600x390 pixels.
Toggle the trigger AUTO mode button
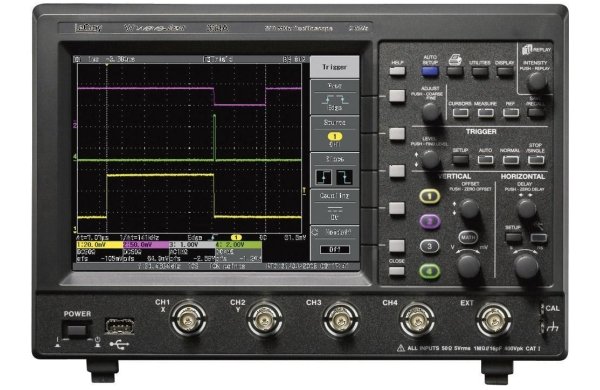tap(485, 160)
